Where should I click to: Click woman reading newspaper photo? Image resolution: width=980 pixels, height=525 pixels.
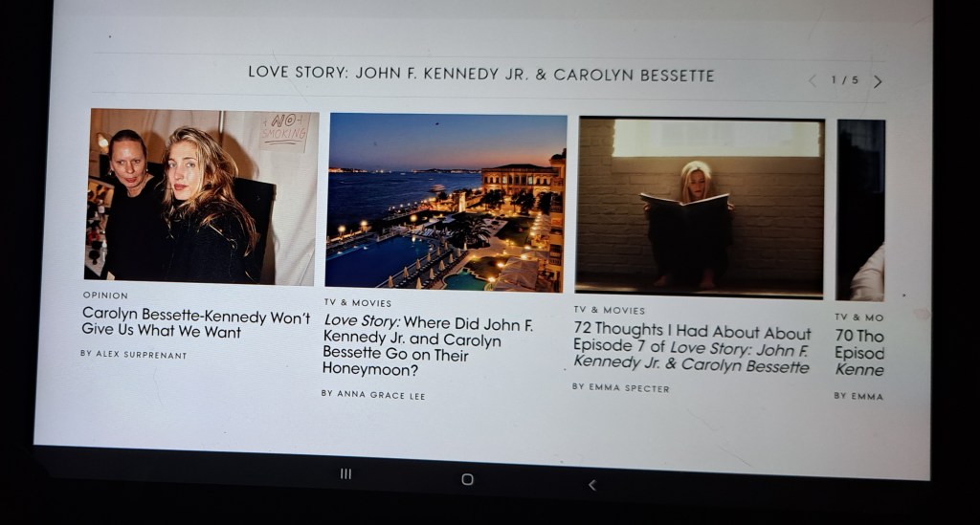tap(700, 207)
